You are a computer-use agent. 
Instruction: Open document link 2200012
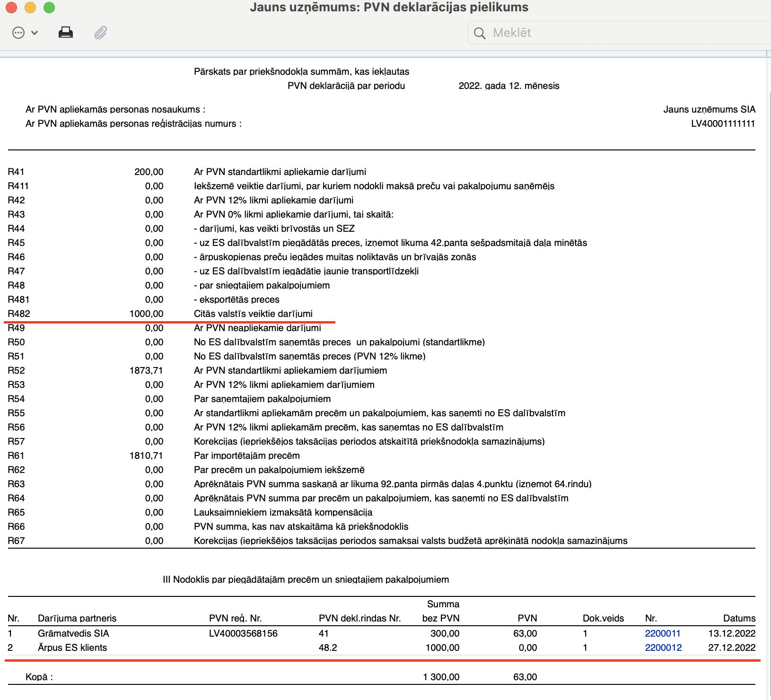pos(663,647)
